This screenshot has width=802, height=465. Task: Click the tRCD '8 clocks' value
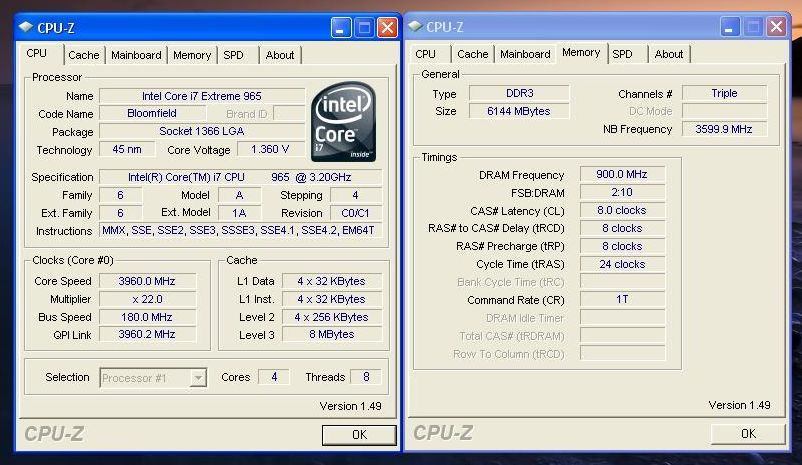coord(622,228)
